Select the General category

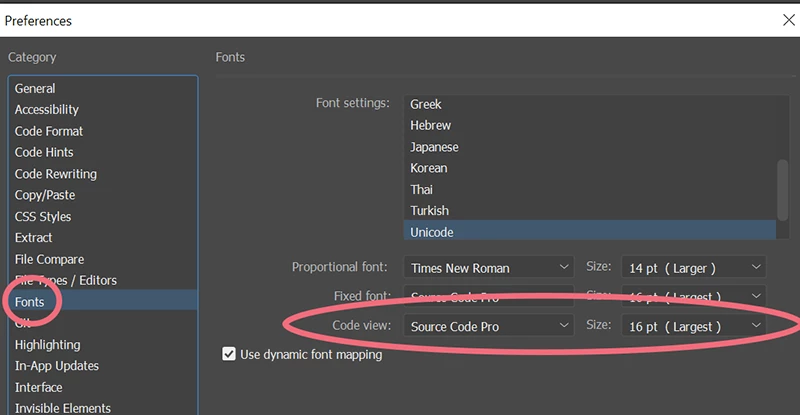tap(35, 88)
